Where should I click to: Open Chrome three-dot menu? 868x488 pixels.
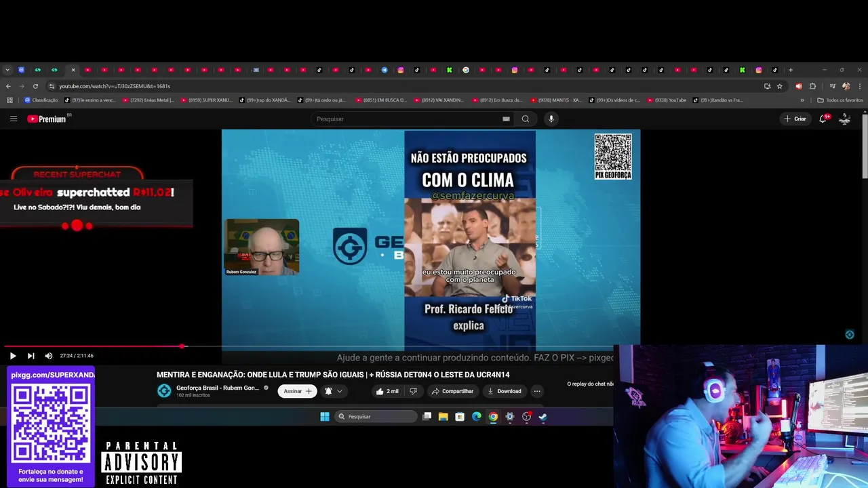(x=860, y=86)
